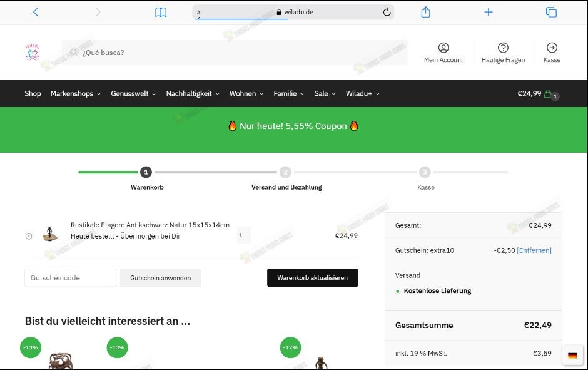Screen dimensions: 588x370
Task: Open Mein Account profile icon
Action: tap(444, 48)
